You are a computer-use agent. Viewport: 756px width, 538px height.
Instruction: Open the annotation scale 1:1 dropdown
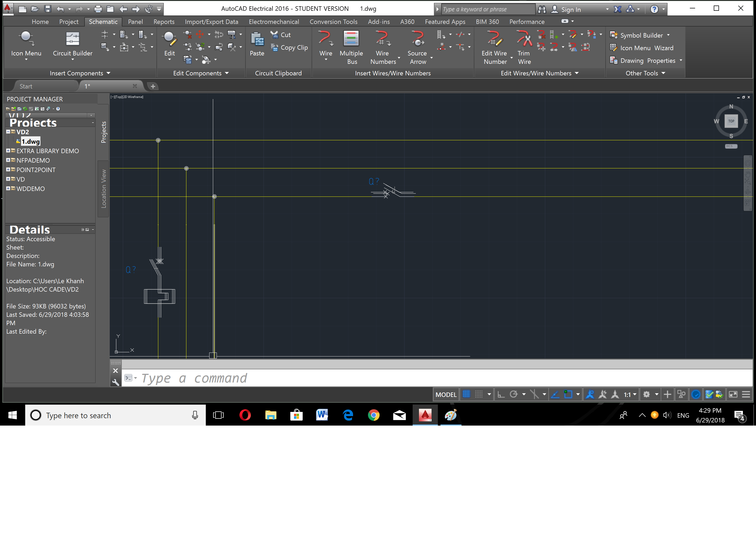[630, 394]
